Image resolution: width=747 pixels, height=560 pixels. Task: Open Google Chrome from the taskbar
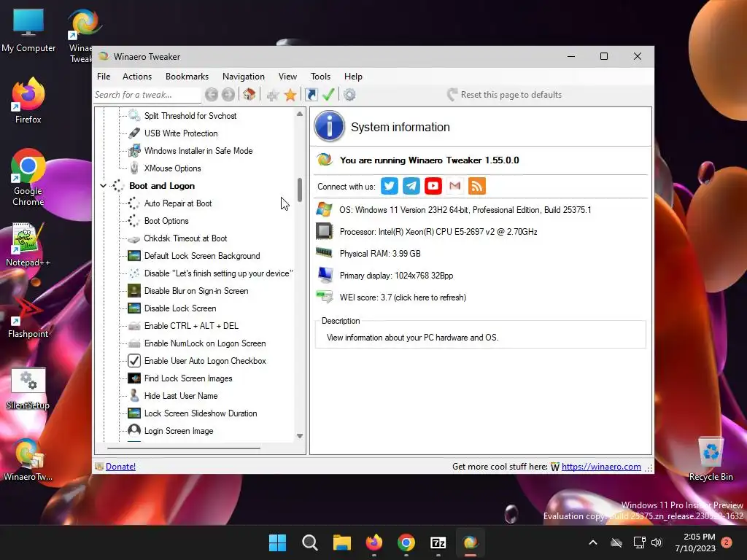(x=406, y=542)
